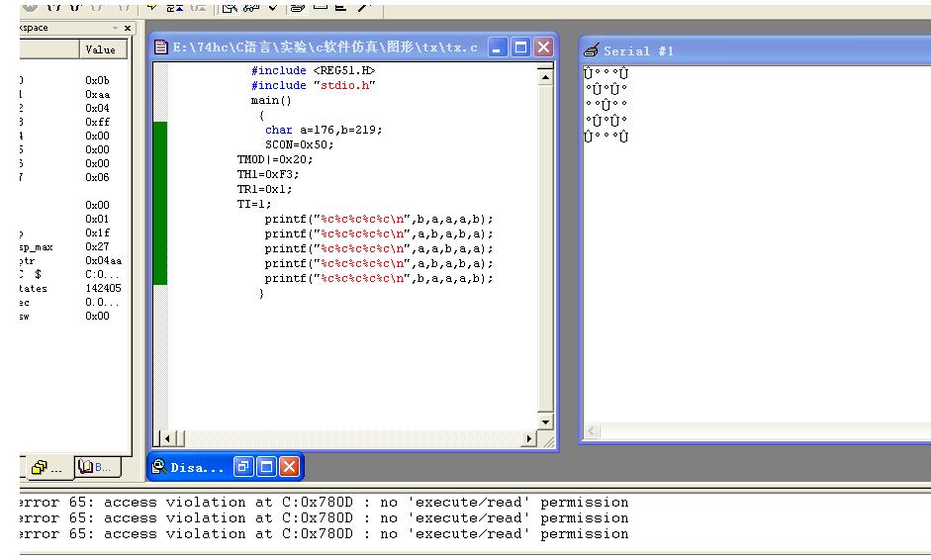This screenshot has width=931, height=560.
Task: Open the watch window glasses toolbar icon
Action: [250, 7]
